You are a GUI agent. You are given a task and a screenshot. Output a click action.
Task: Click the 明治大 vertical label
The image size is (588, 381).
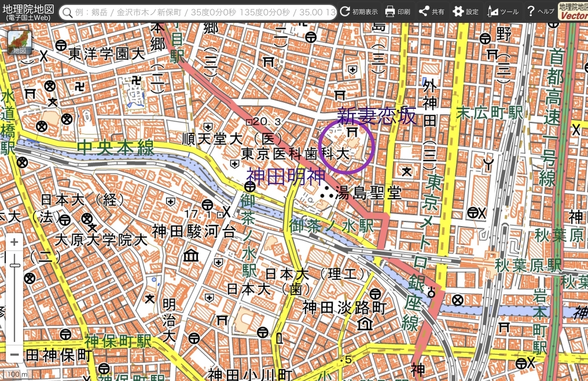tap(169, 320)
